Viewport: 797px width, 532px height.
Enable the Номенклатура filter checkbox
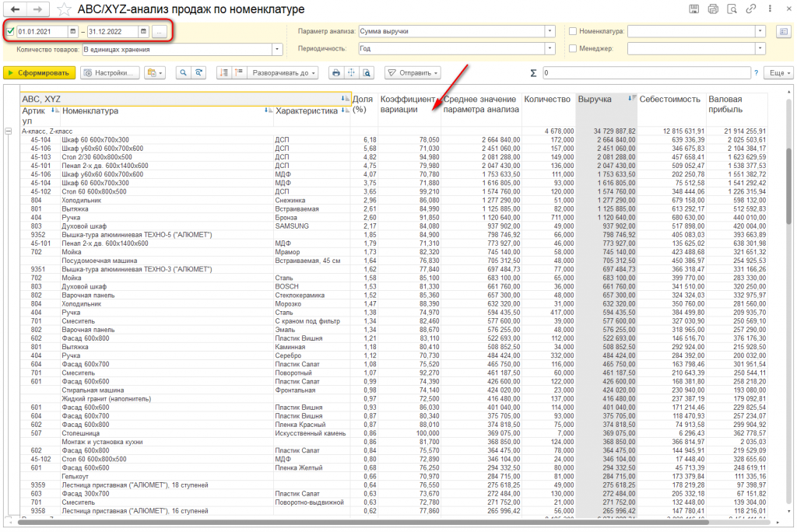click(x=573, y=32)
